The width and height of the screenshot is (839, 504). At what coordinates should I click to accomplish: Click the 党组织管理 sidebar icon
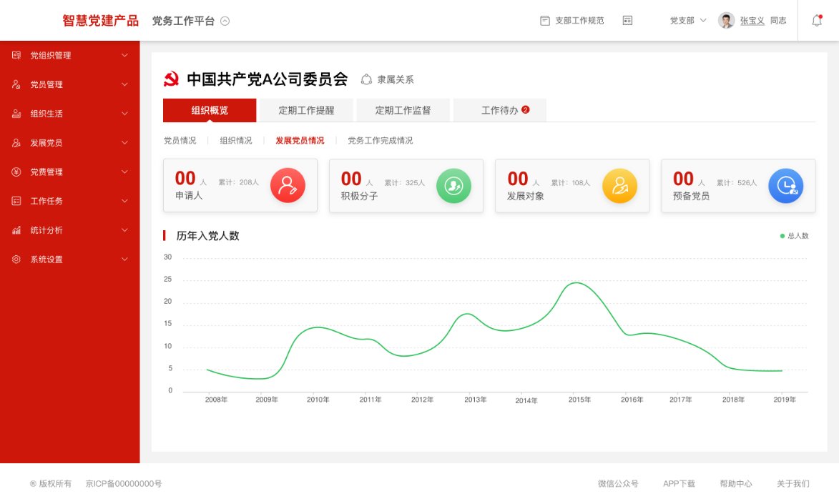[16, 55]
